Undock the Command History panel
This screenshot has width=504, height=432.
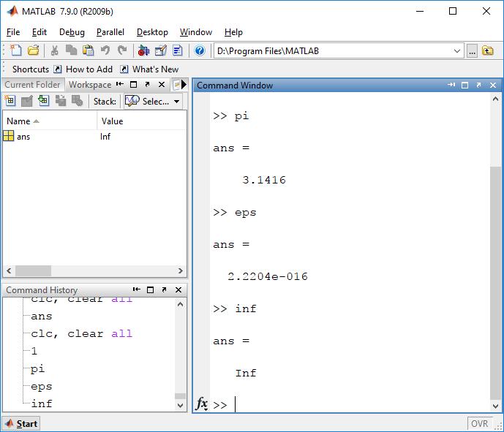pyautogui.click(x=165, y=289)
